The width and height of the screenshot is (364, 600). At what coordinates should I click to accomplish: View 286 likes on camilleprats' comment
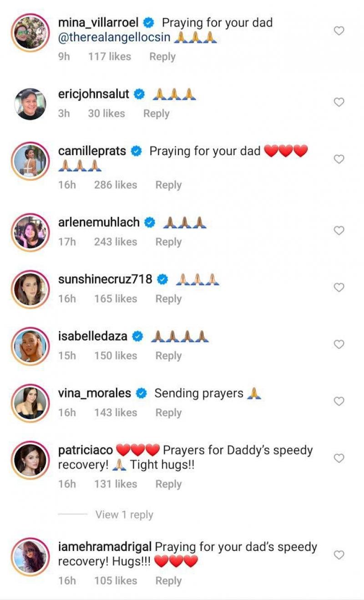116,185
